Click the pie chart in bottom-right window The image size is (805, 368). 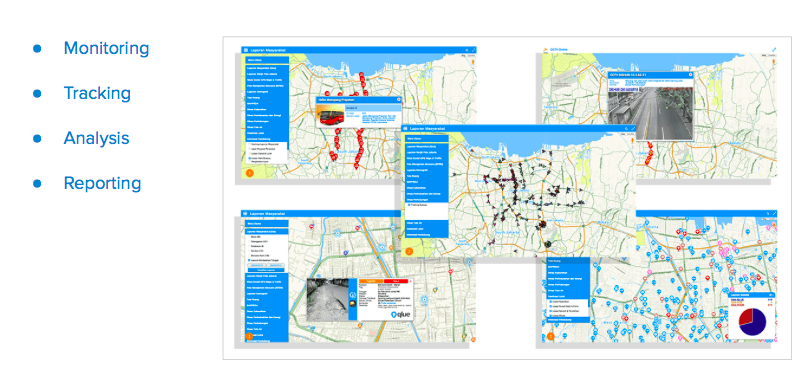[x=752, y=323]
